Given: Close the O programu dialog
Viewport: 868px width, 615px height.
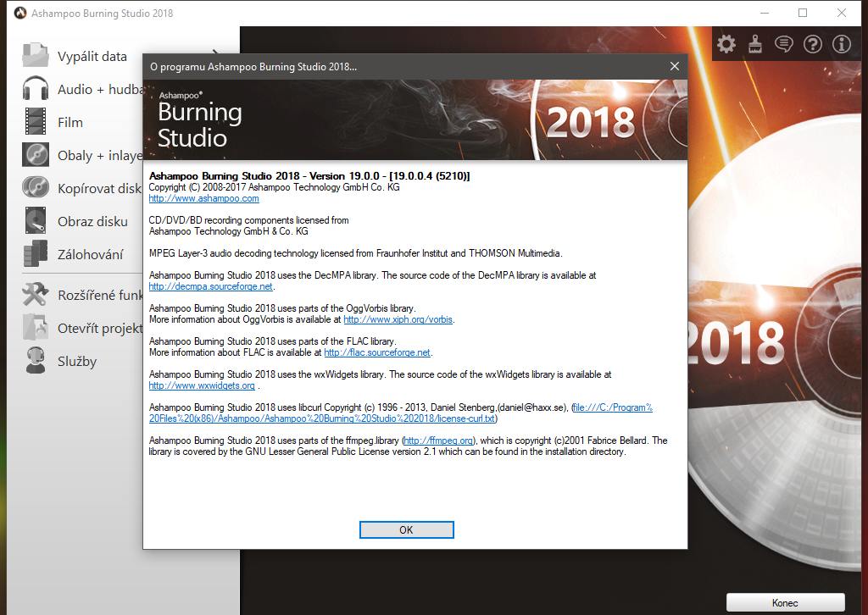Looking at the screenshot, I should (x=675, y=66).
